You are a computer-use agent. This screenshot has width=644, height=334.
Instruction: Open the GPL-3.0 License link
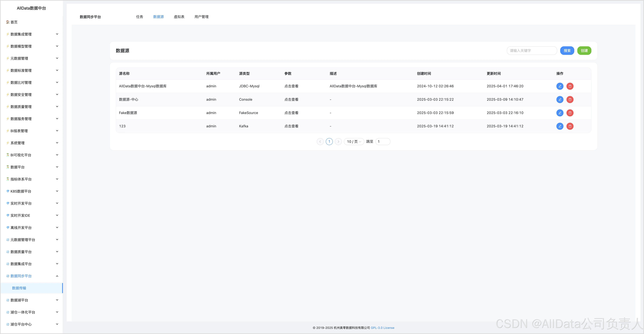pyautogui.click(x=383, y=328)
